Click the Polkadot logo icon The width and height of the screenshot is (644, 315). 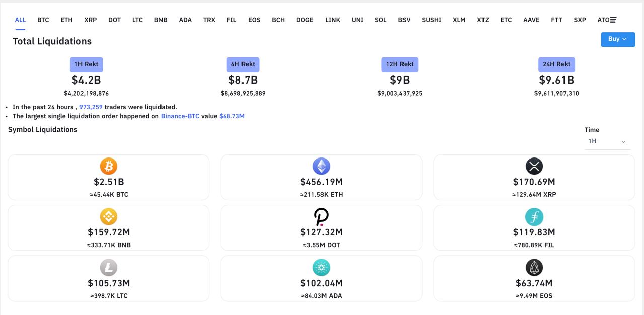coord(321,216)
